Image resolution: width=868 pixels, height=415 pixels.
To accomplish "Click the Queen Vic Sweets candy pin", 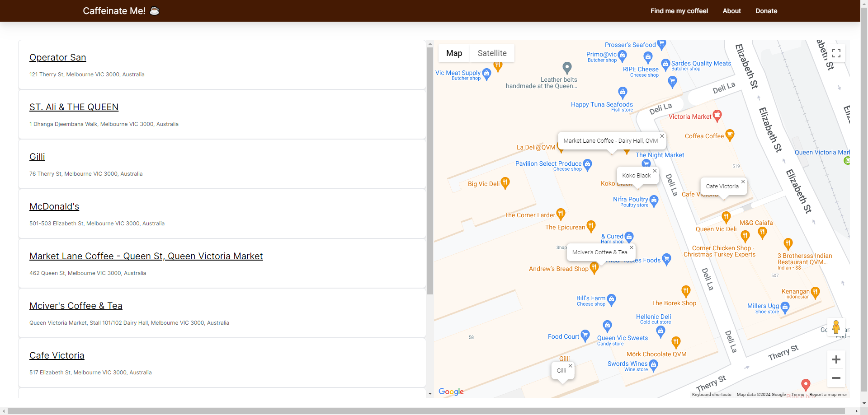I will click(x=607, y=326).
